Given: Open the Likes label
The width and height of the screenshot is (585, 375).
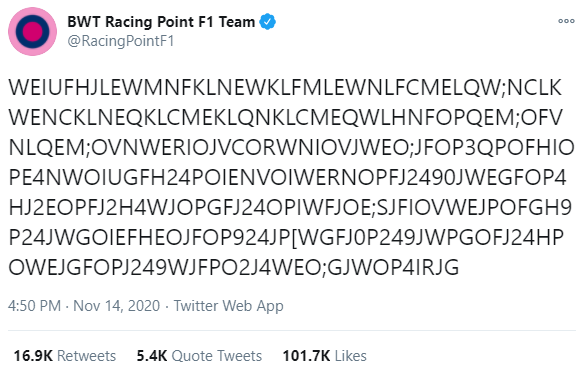Looking at the screenshot, I should tap(351, 356).
